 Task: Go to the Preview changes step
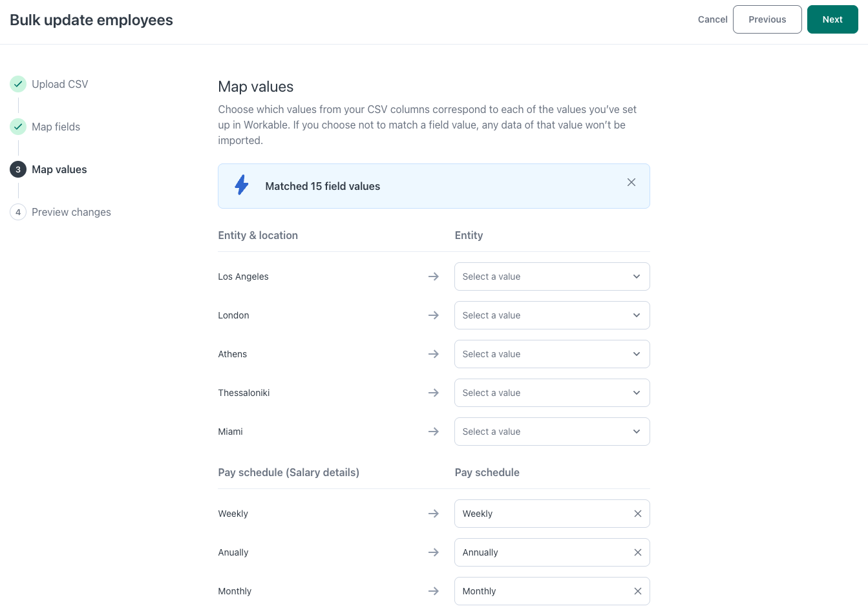tap(71, 212)
